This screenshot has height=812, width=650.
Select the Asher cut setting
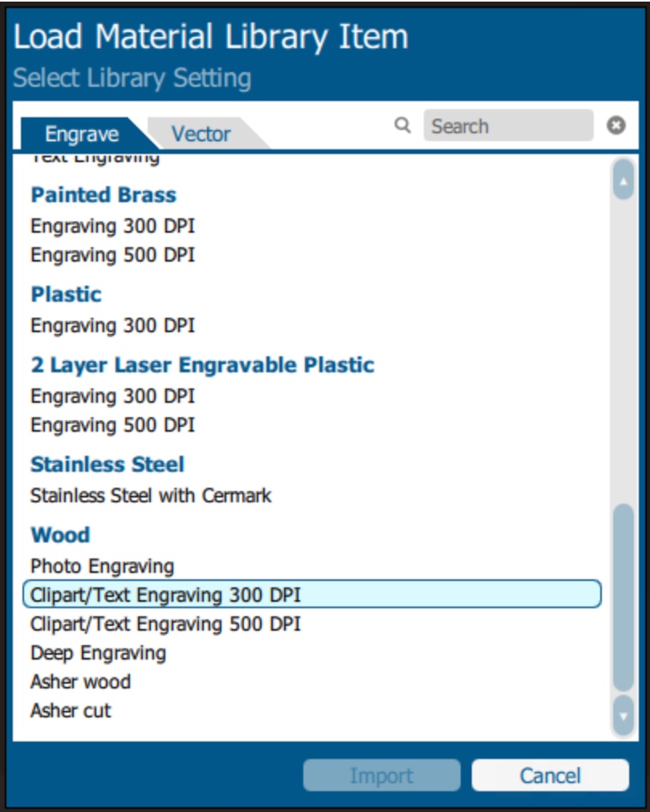tap(71, 711)
